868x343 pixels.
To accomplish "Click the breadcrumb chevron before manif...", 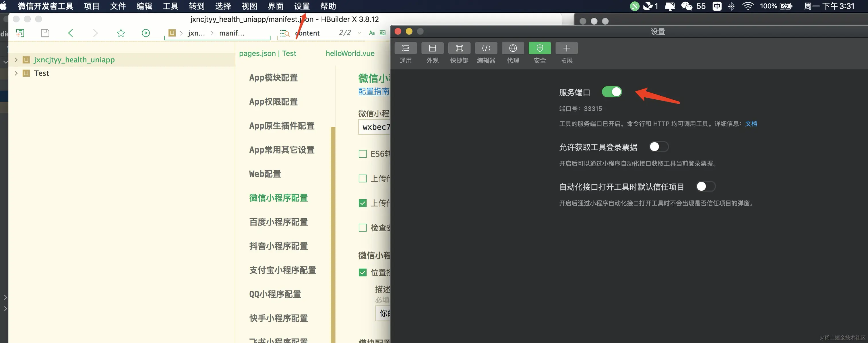I will click(x=212, y=33).
